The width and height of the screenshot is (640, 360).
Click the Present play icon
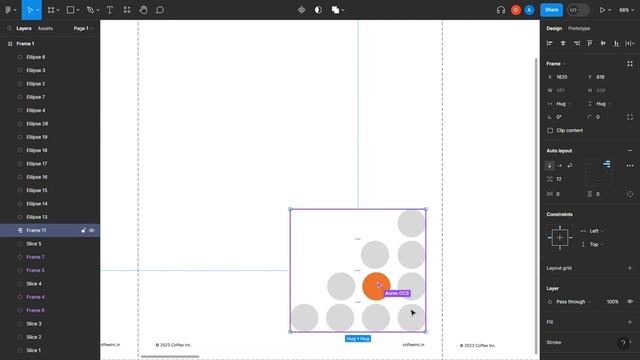click(602, 10)
